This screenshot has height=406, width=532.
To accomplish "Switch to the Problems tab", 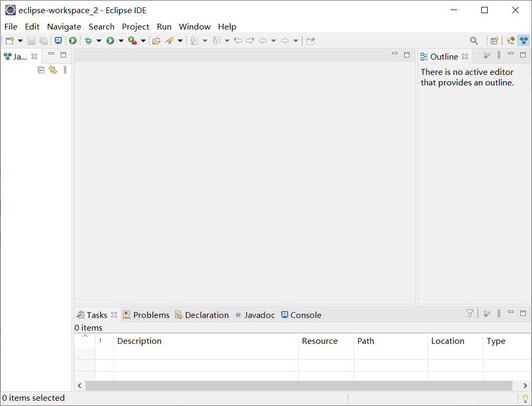I will click(x=146, y=315).
